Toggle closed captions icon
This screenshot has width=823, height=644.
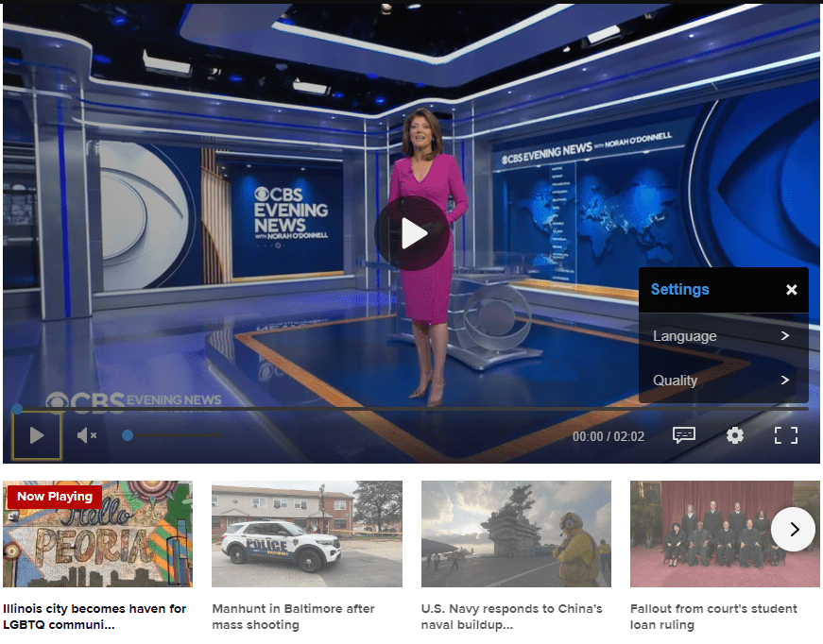click(x=684, y=435)
